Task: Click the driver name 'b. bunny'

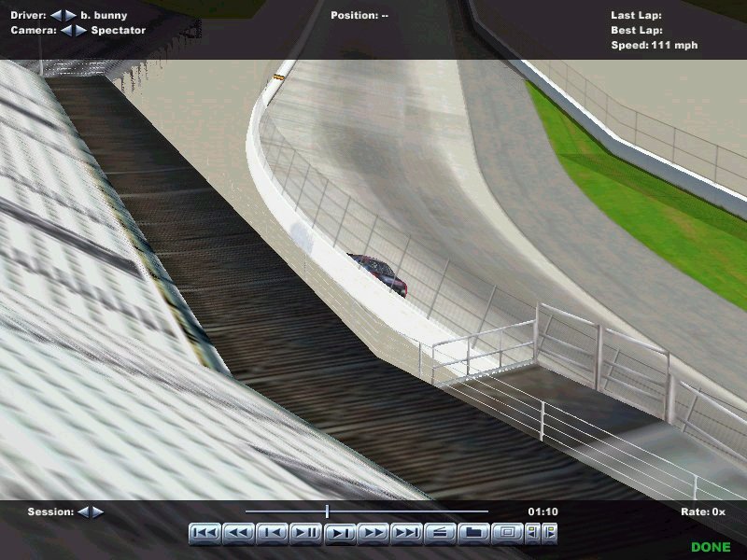Action: coord(104,15)
